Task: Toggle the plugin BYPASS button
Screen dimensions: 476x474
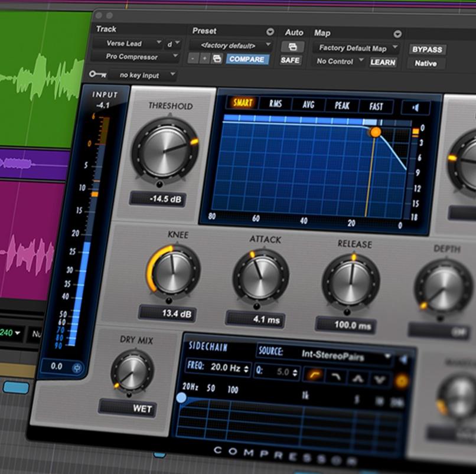Action: 428,50
